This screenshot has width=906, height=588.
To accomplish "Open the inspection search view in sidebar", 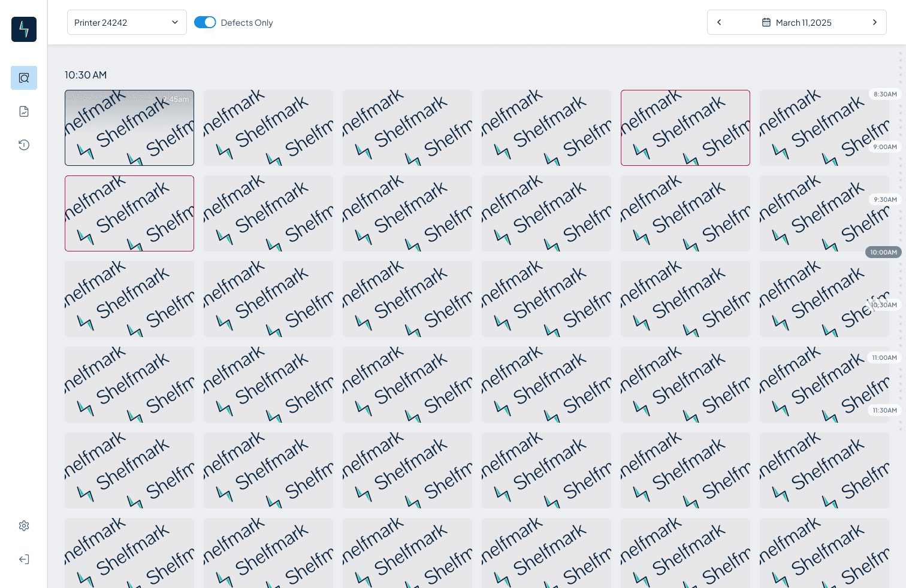I will click(x=24, y=78).
